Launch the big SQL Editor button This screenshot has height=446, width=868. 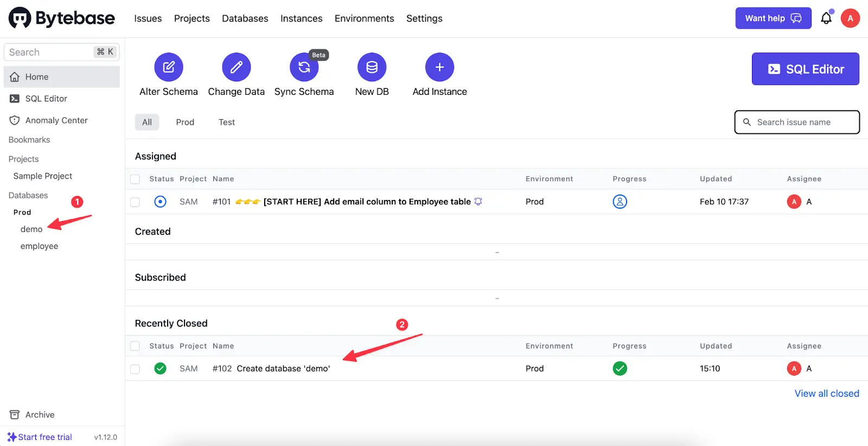[806, 69]
